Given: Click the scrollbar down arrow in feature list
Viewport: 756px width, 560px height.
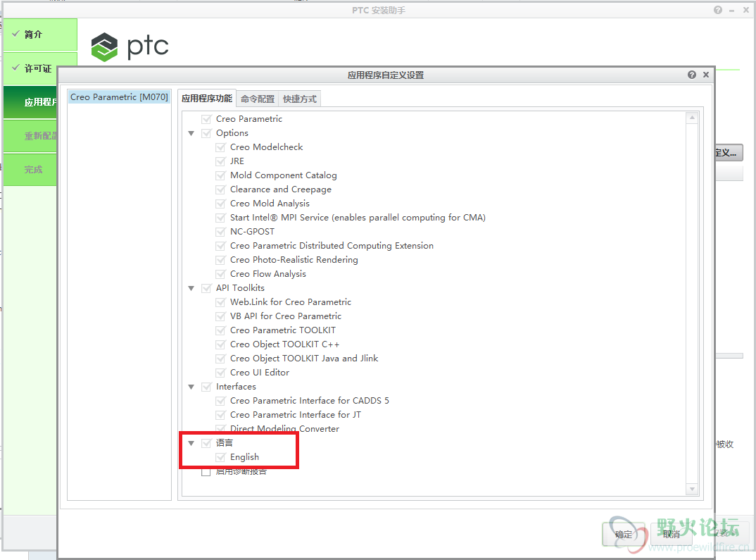Looking at the screenshot, I should click(692, 489).
